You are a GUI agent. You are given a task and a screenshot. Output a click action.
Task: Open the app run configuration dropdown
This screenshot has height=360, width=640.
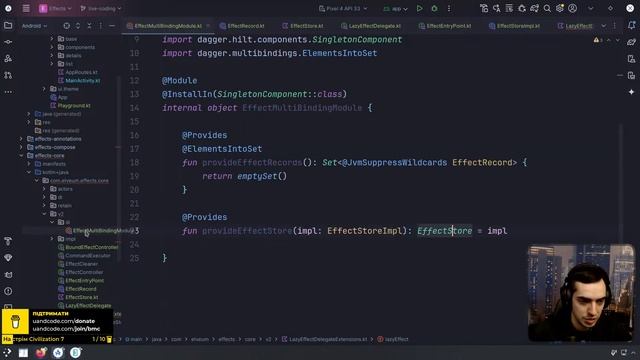pyautogui.click(x=396, y=8)
